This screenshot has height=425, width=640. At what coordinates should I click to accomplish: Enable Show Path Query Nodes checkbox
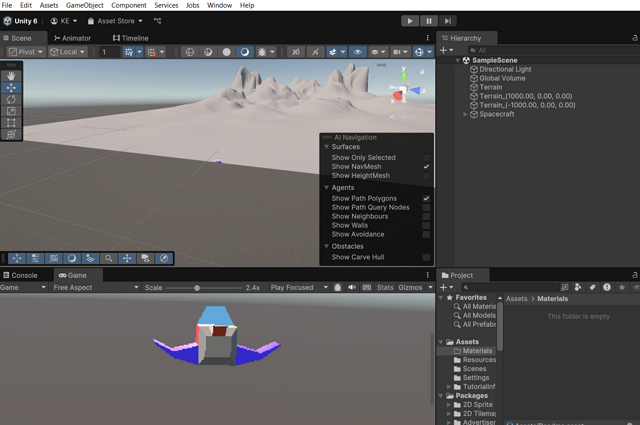[426, 207]
